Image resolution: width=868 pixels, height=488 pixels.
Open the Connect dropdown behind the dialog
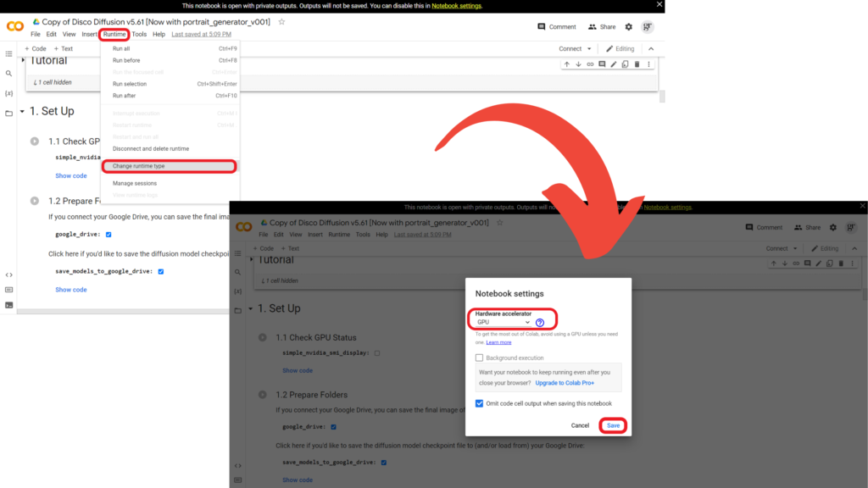point(782,248)
